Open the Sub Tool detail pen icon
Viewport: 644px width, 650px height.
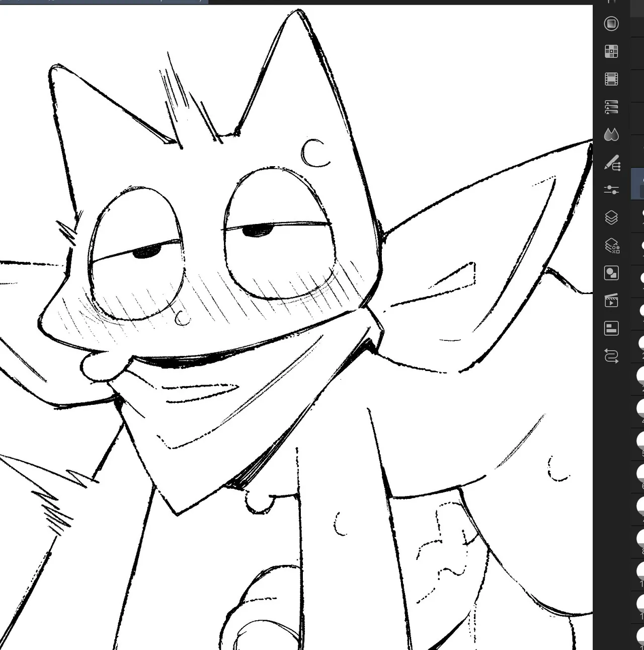tap(612, 163)
